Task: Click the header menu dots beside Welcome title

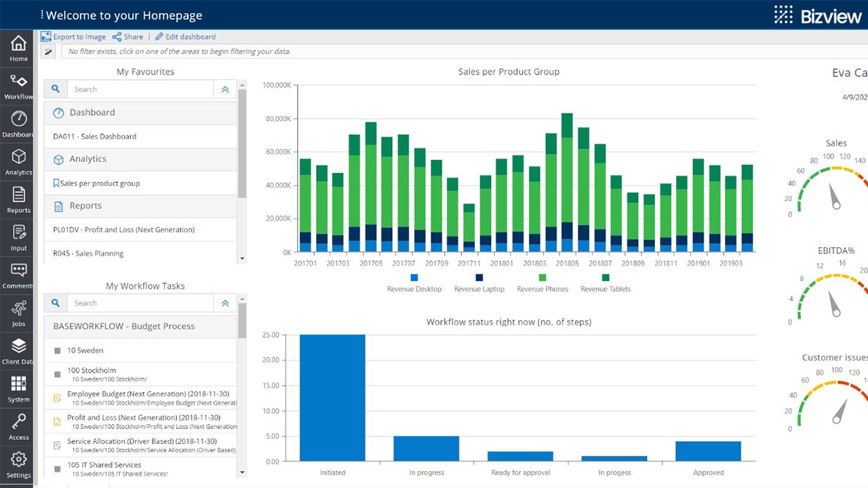Action: (x=42, y=15)
